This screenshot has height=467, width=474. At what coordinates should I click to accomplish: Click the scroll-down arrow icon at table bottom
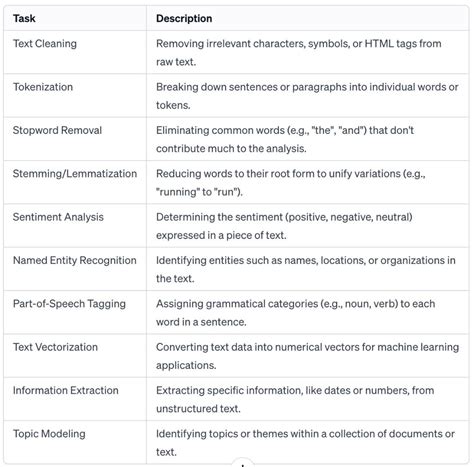point(243,464)
